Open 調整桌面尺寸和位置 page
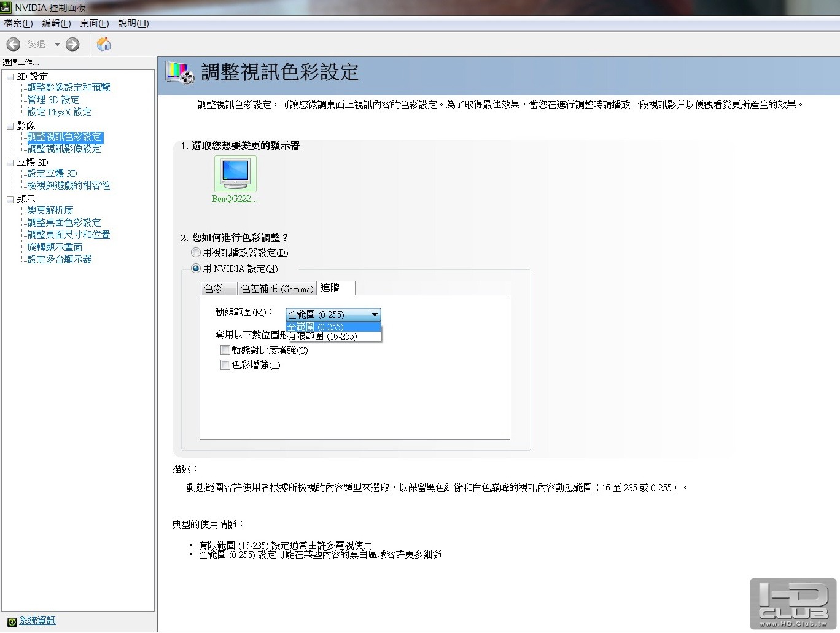The image size is (840, 633). coord(69,235)
